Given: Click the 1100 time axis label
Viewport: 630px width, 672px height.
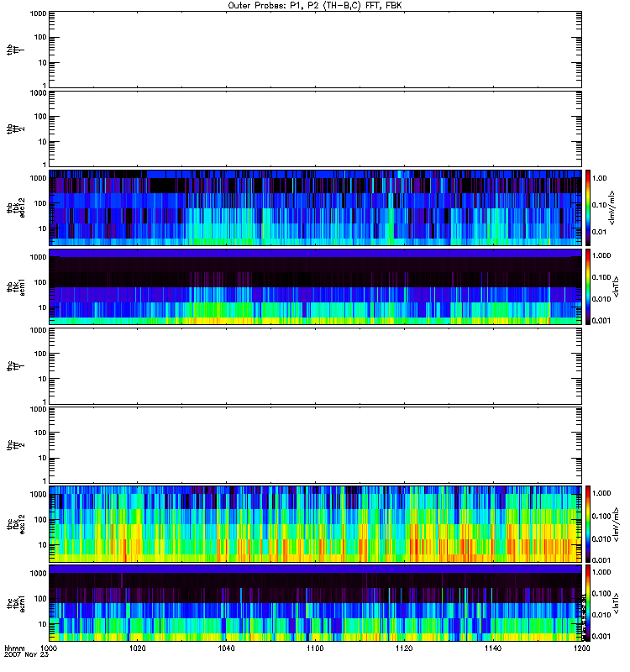Looking at the screenshot, I should tap(314, 649).
